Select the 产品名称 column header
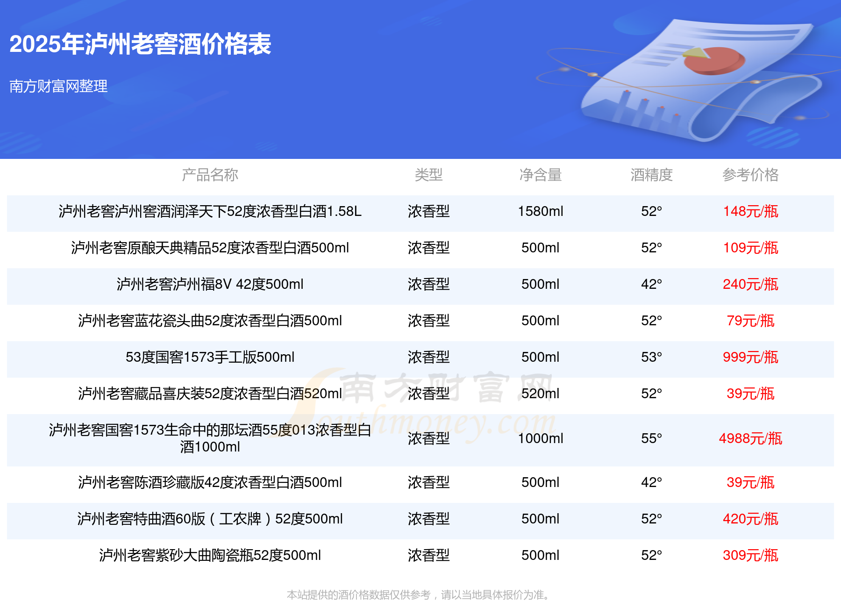 [210, 175]
